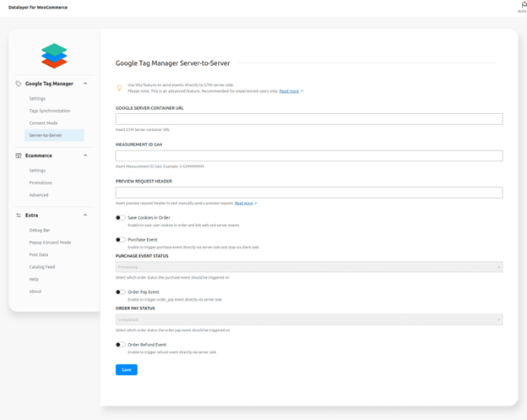Click the Preview Request Header field
Viewport: 527px width, 420px height.
click(309, 193)
